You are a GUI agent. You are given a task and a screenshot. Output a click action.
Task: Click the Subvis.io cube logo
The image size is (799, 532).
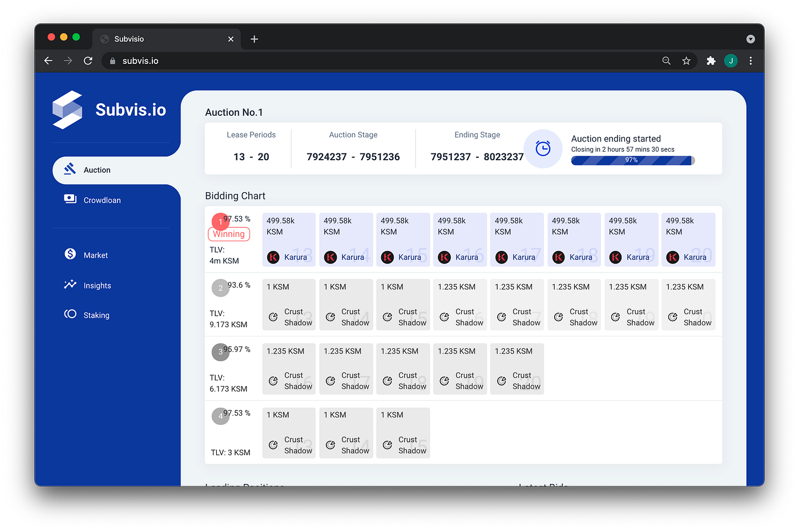point(67,110)
